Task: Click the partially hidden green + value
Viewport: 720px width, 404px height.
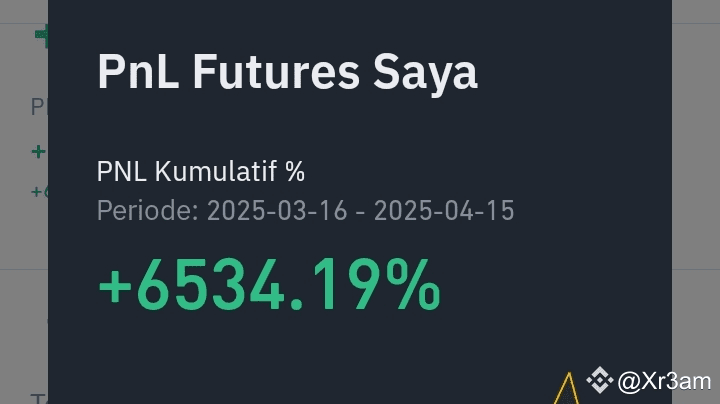Action: [x=39, y=152]
